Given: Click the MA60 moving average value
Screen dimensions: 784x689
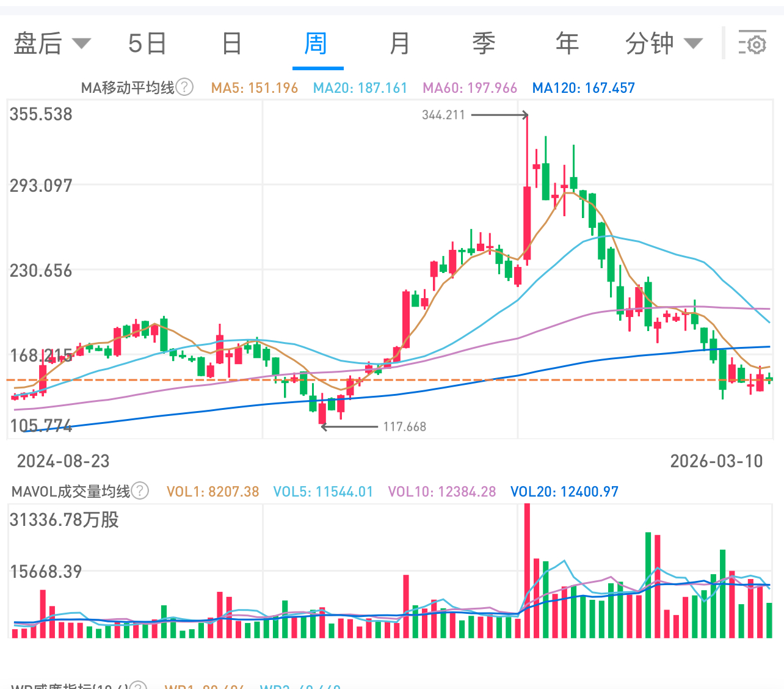Looking at the screenshot, I should click(x=470, y=87).
